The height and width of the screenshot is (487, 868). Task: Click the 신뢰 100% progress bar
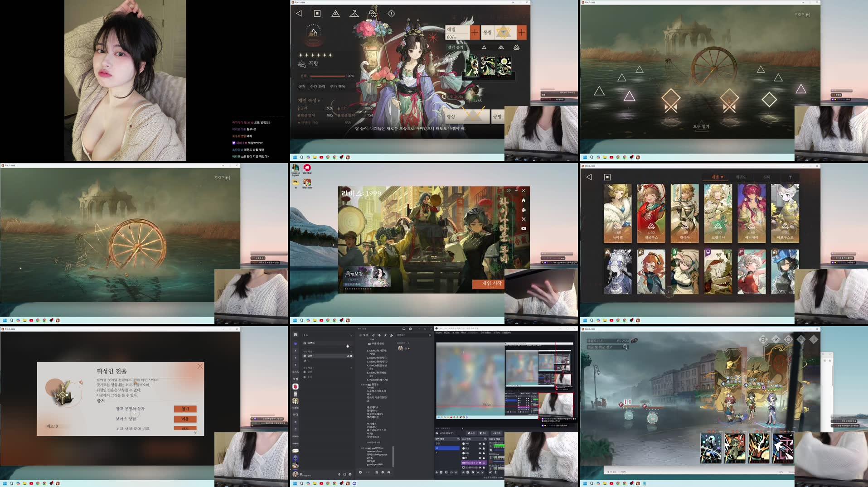[x=327, y=76]
